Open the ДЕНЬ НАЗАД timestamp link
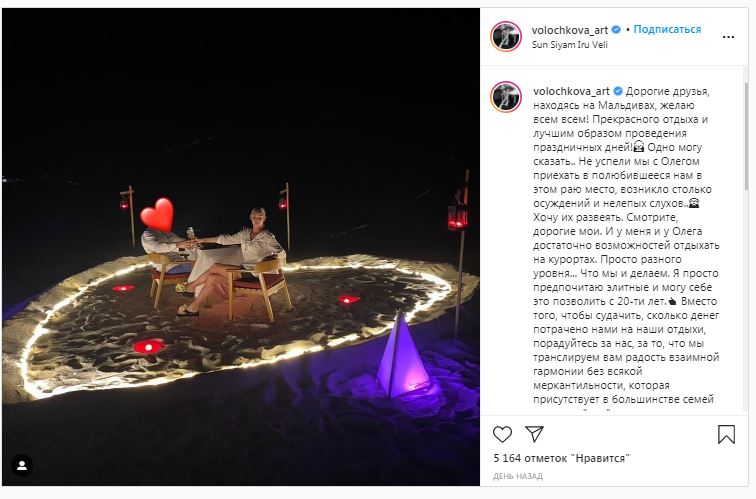The image size is (756, 499). (x=518, y=476)
